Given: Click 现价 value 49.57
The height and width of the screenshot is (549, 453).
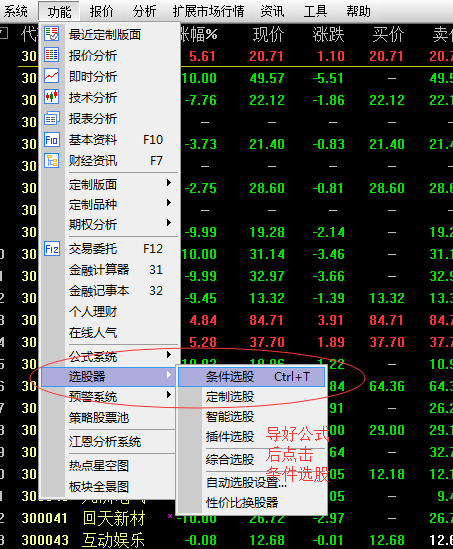Looking at the screenshot, I should 266,78.
